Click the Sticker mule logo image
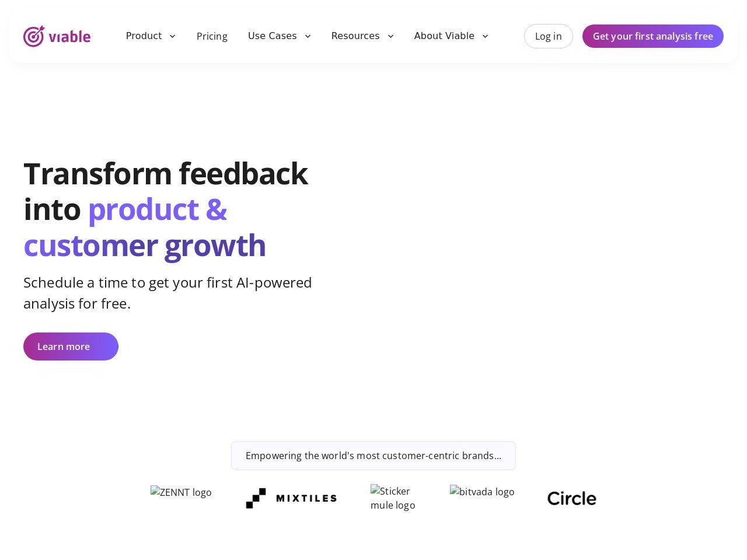This screenshot has height=560, width=747. click(x=393, y=498)
